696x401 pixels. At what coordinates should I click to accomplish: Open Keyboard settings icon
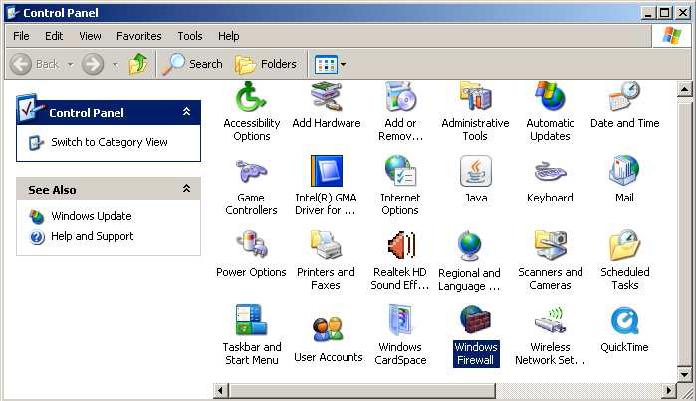[x=550, y=172]
